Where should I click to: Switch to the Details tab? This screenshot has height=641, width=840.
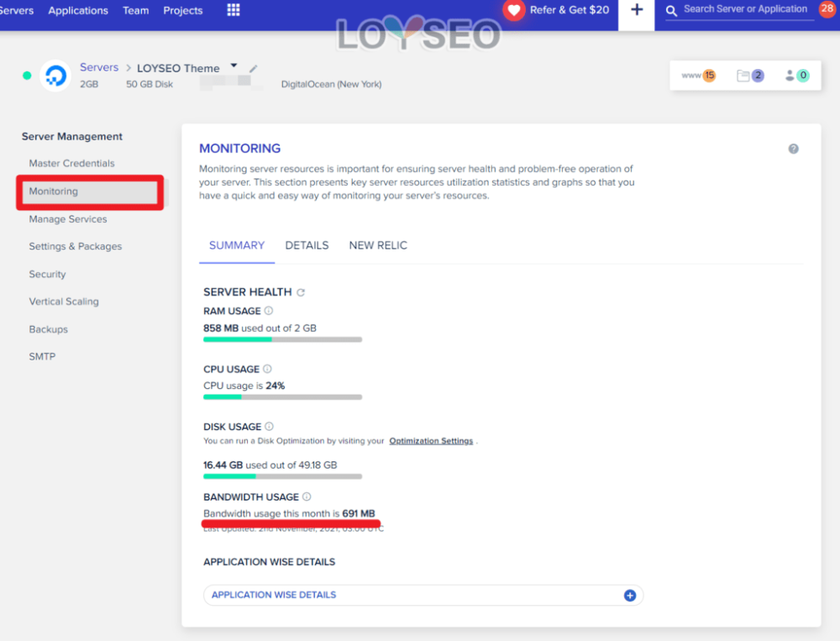[307, 245]
